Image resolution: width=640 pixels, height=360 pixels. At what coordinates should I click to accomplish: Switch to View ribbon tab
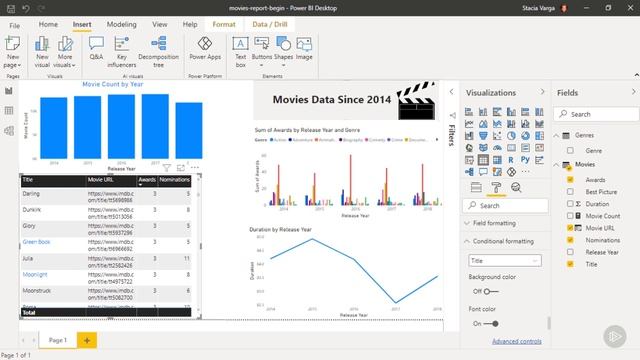click(x=160, y=24)
